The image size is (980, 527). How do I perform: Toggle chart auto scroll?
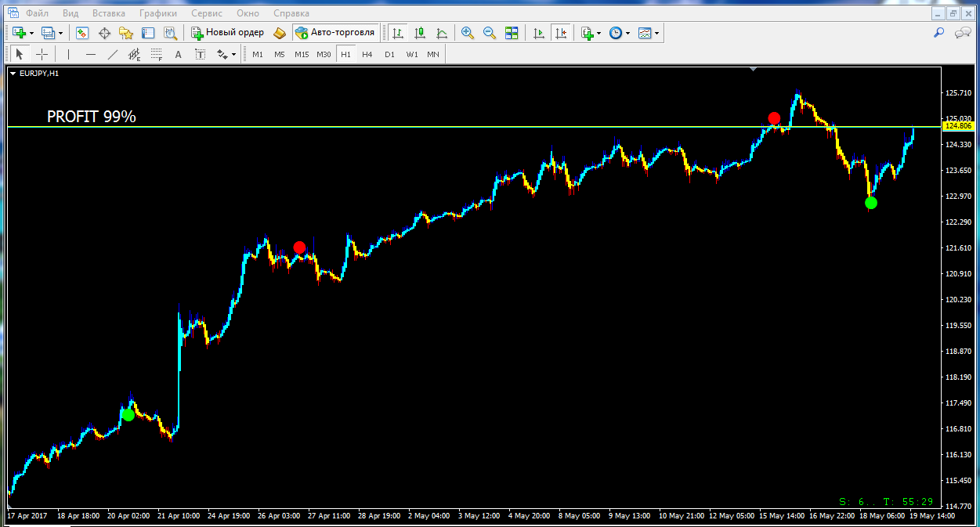(539, 33)
